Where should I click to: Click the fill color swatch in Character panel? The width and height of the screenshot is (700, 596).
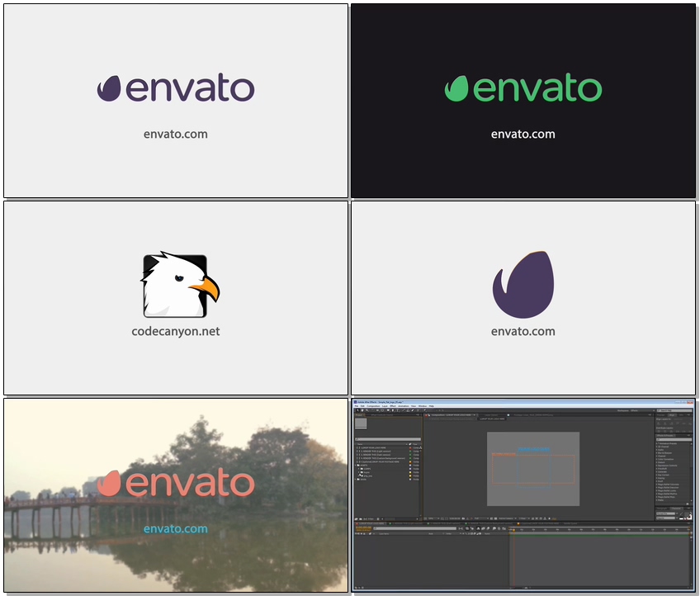click(x=686, y=513)
